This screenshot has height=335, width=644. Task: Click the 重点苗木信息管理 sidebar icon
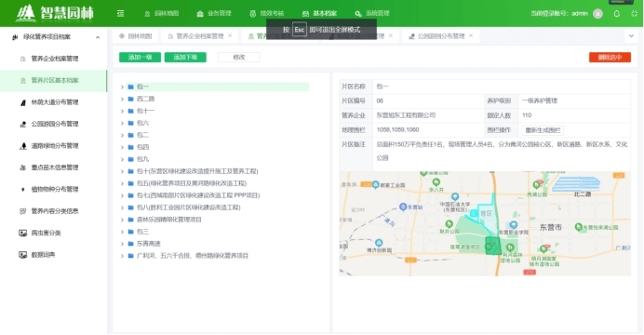point(23,167)
